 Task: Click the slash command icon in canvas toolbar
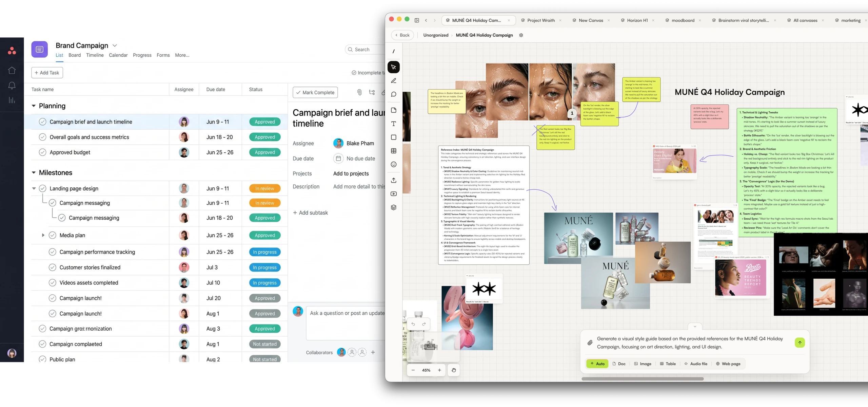[394, 51]
